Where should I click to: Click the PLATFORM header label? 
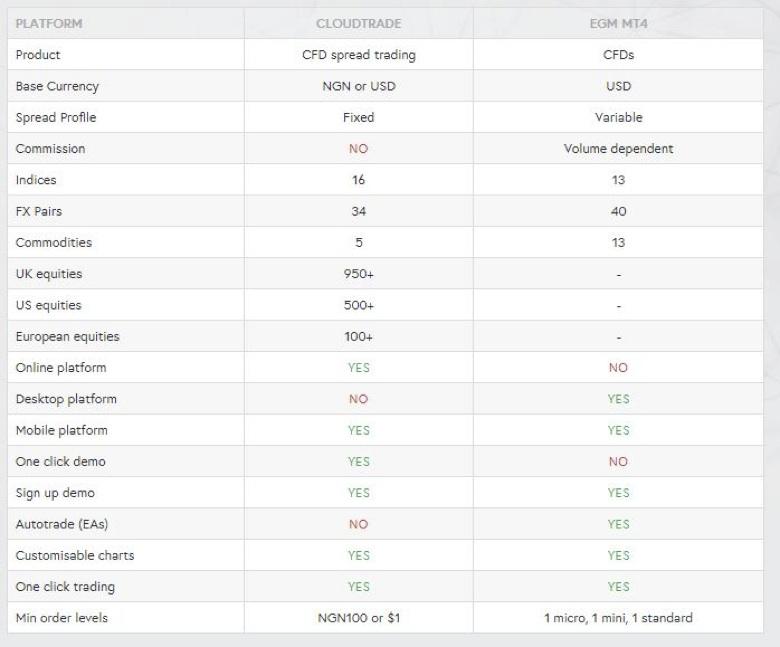[x=49, y=23]
